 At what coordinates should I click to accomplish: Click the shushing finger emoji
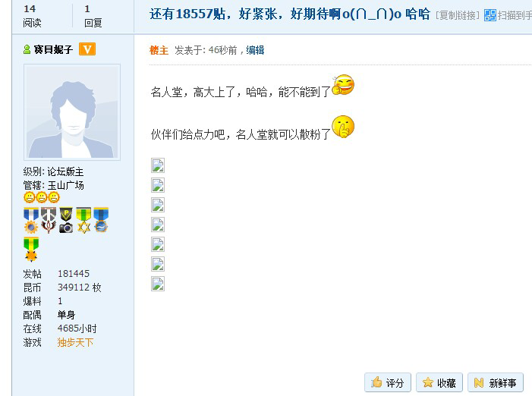(x=343, y=127)
